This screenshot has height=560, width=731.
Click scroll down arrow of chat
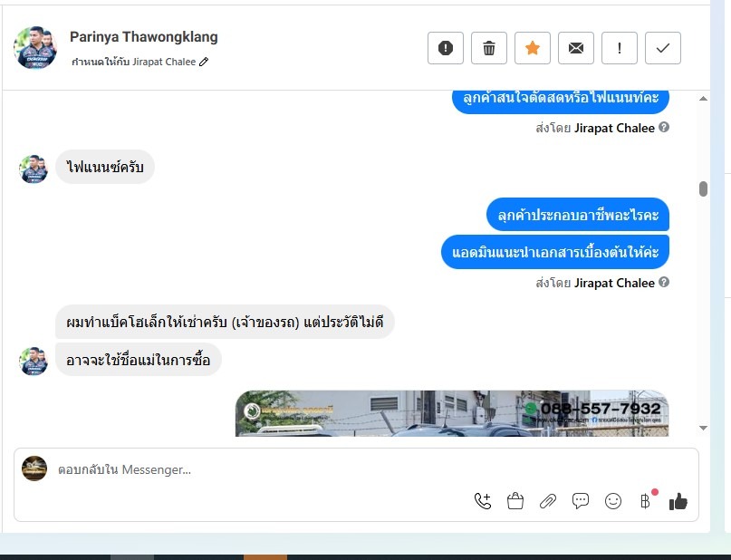[704, 428]
